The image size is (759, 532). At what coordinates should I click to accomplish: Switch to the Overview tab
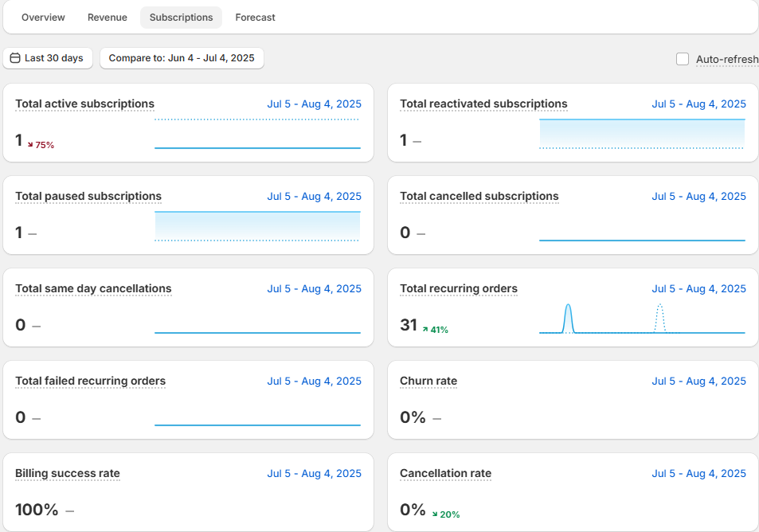pos(43,18)
